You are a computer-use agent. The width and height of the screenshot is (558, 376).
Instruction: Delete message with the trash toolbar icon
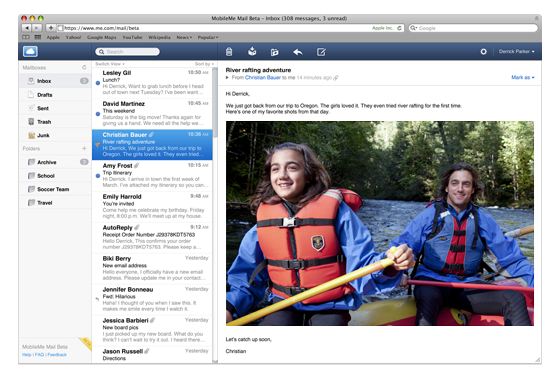tap(229, 52)
